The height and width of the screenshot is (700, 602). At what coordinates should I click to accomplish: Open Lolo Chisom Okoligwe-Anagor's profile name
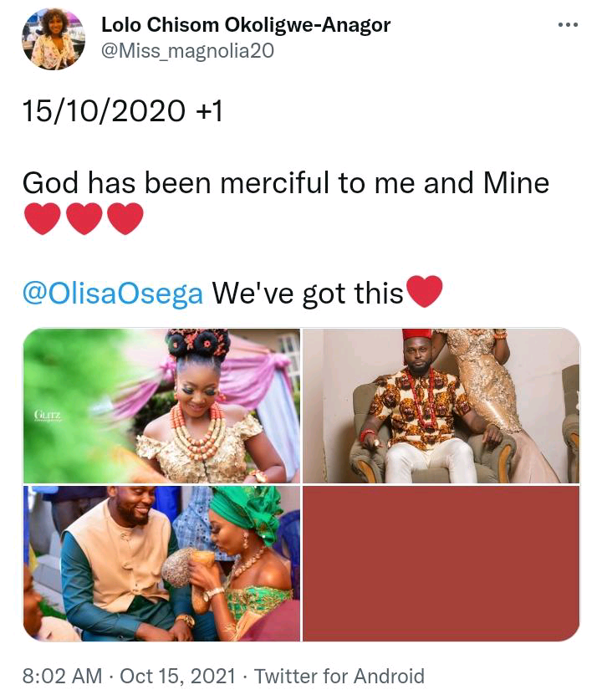246,25
